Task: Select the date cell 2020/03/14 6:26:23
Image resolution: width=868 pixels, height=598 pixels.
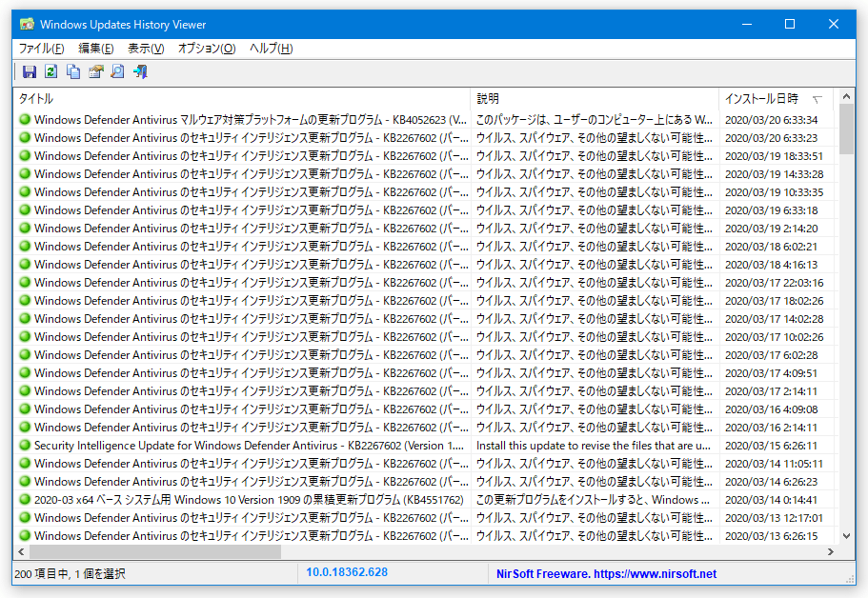Action: (771, 481)
